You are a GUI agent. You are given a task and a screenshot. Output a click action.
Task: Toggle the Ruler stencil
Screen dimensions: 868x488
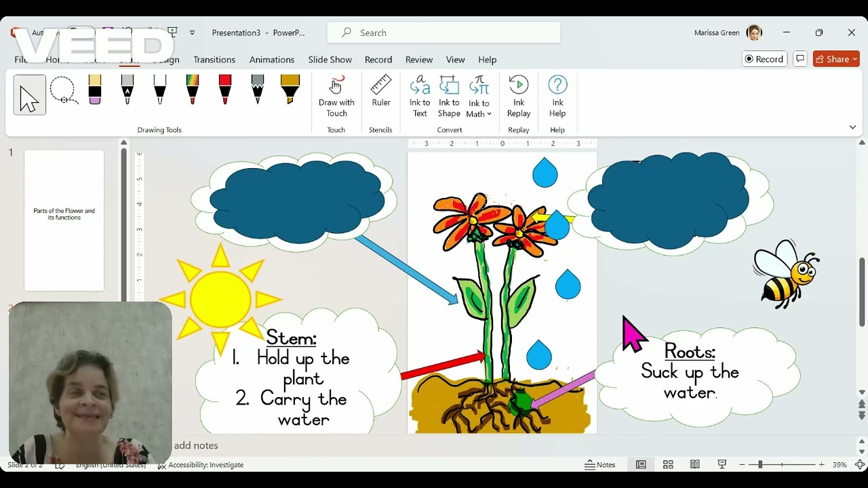click(381, 91)
